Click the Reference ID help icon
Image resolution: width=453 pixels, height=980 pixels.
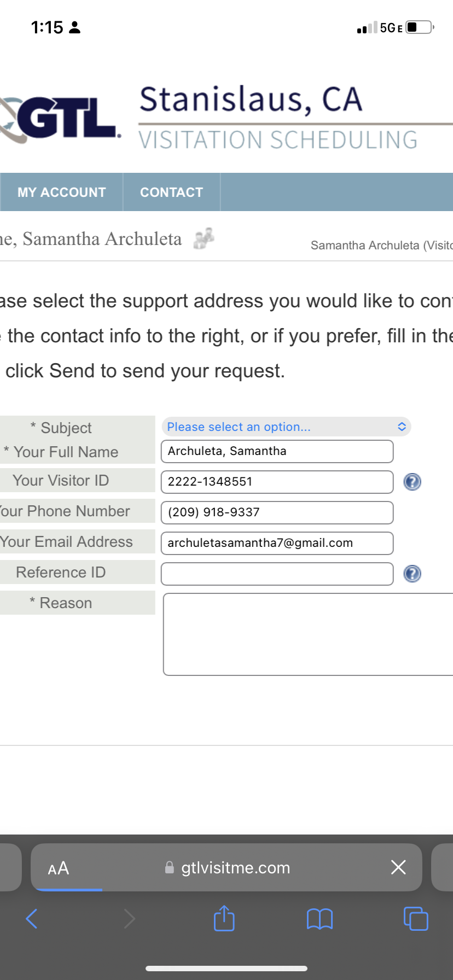(412, 574)
